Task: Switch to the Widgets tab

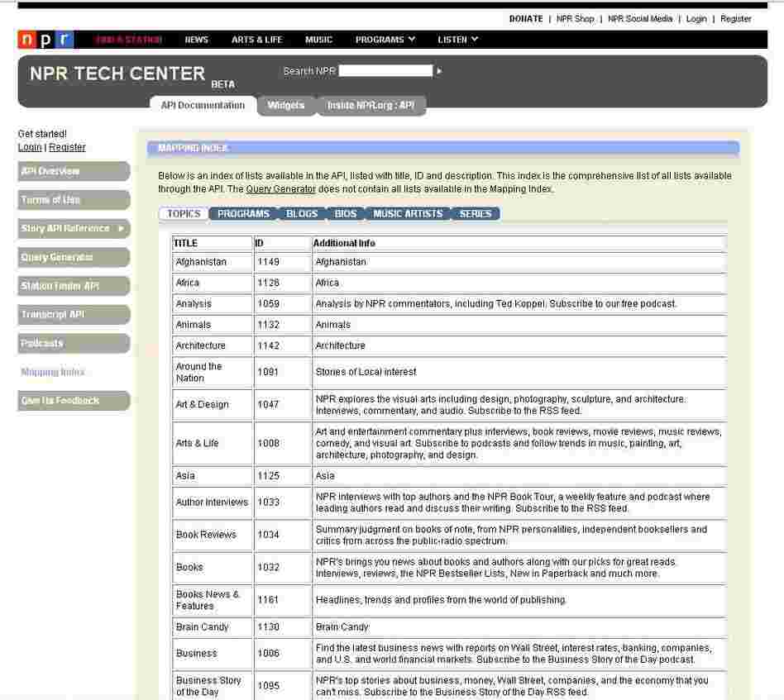Action: pos(286,106)
